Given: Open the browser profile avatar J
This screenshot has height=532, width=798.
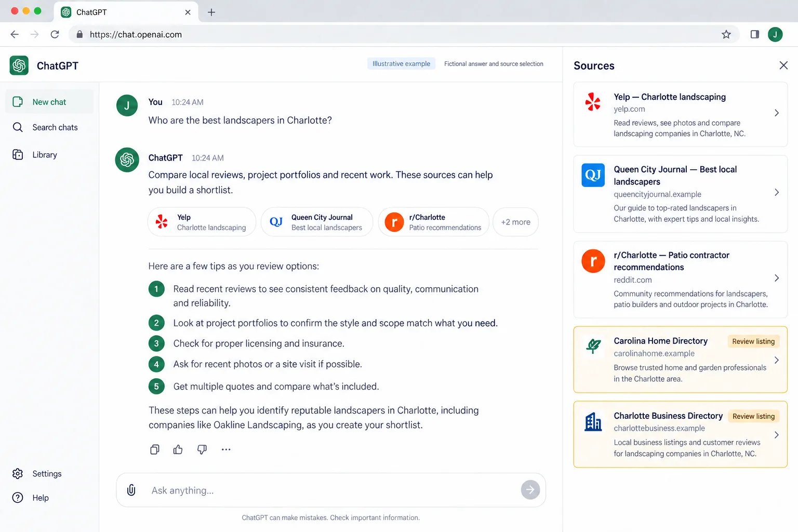Looking at the screenshot, I should [x=775, y=34].
